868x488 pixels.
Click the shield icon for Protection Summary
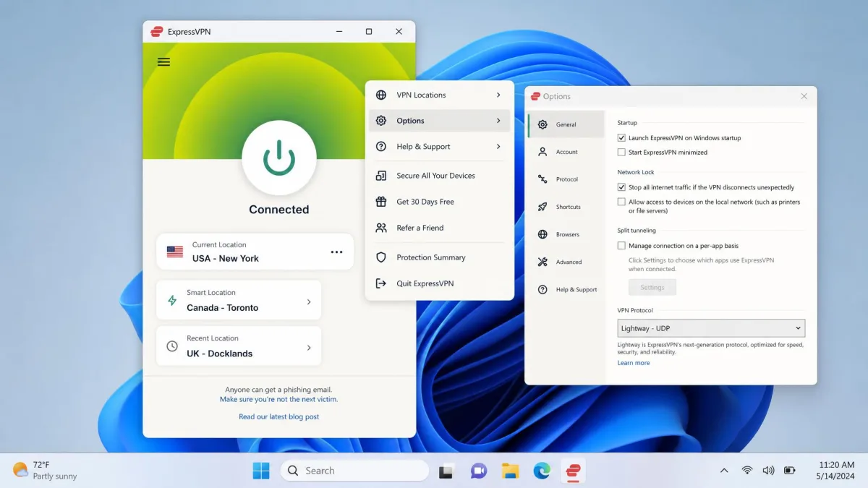(381, 257)
